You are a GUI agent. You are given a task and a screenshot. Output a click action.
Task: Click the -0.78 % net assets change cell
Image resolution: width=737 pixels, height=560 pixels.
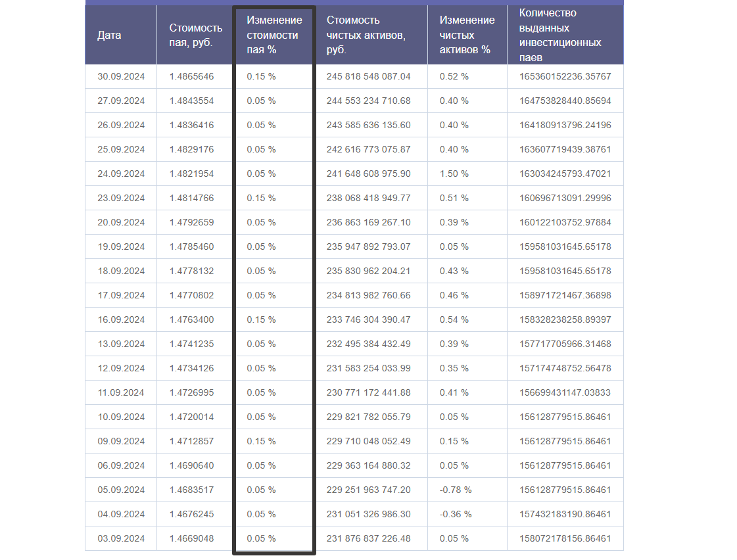click(456, 490)
